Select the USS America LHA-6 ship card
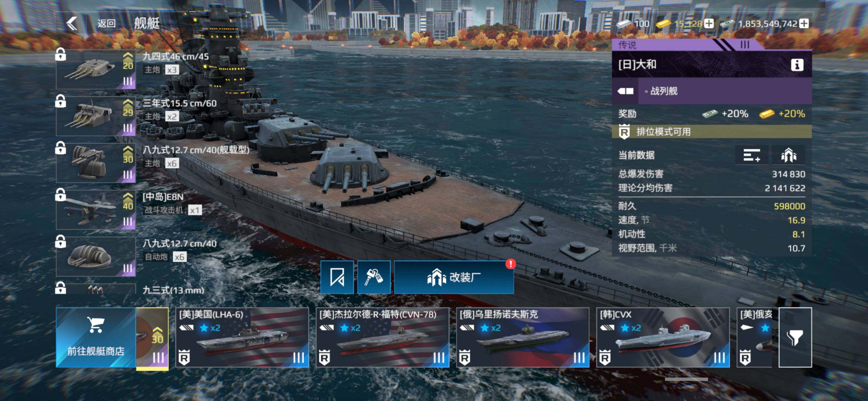868x401 pixels. coord(242,337)
